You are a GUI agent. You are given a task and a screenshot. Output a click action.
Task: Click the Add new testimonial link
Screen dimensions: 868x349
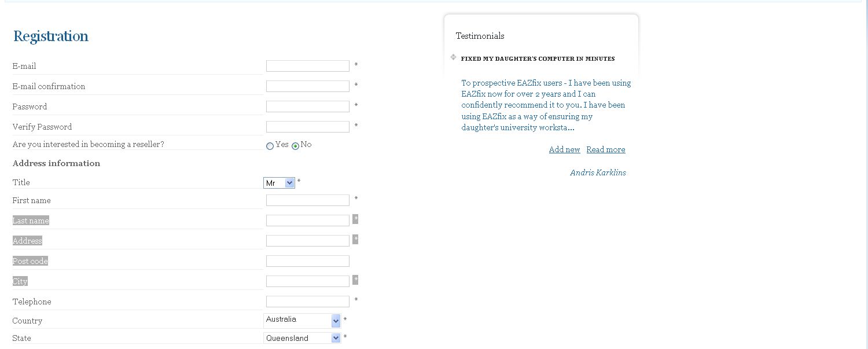(564, 149)
